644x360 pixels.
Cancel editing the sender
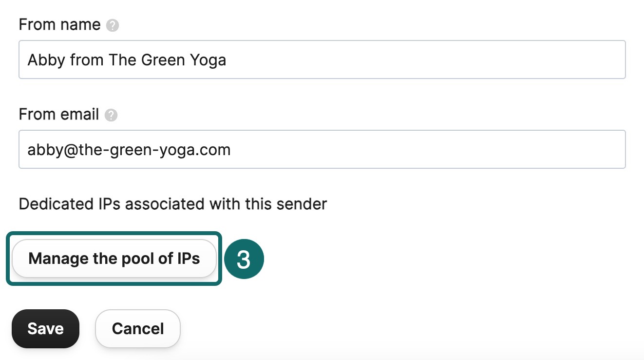click(x=138, y=329)
